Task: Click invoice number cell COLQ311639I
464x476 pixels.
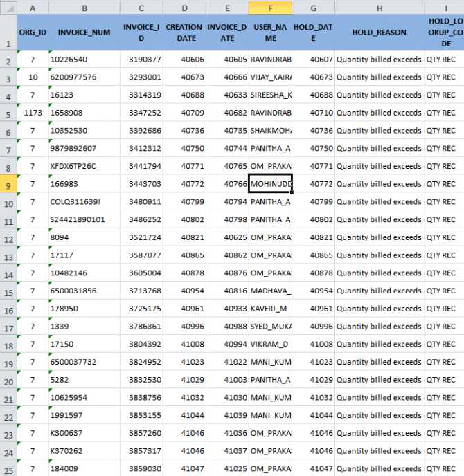Action: tap(84, 202)
